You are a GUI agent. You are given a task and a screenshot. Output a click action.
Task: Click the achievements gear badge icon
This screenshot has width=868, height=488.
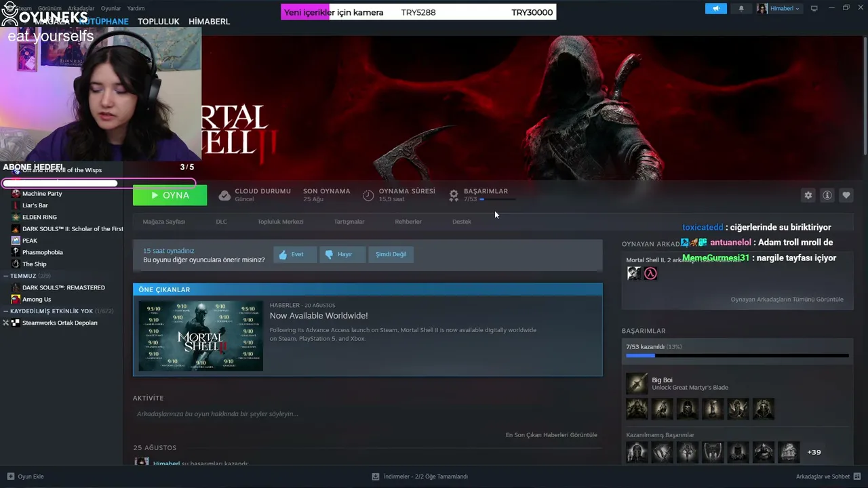(454, 195)
